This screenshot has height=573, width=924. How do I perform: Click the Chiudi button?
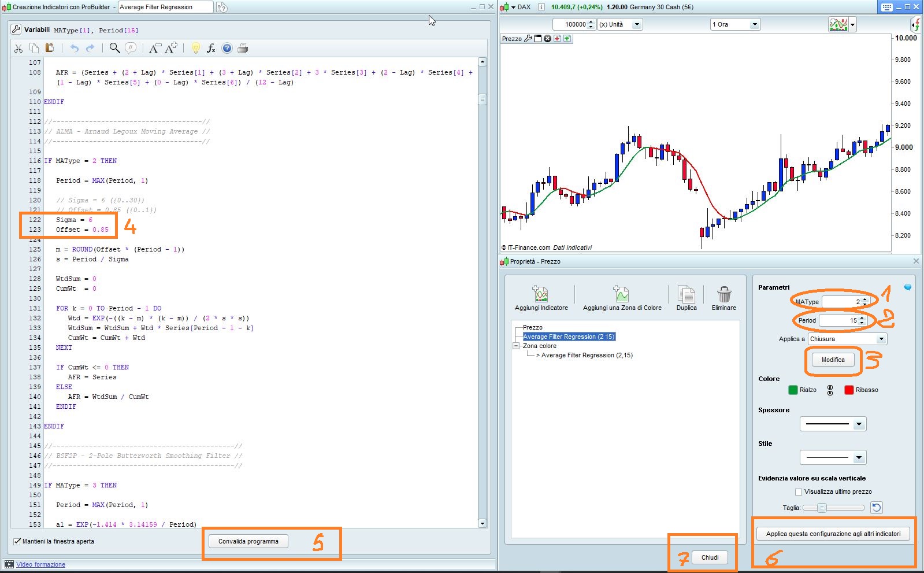[x=710, y=557]
